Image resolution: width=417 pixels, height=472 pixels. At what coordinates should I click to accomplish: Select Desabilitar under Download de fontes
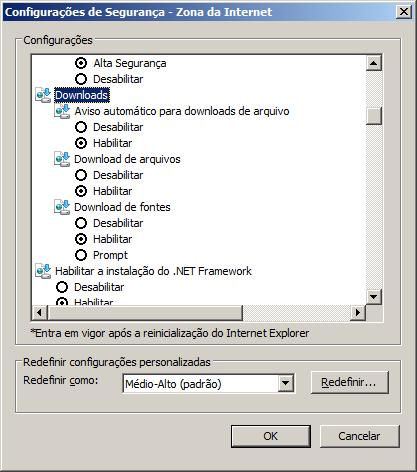point(81,223)
